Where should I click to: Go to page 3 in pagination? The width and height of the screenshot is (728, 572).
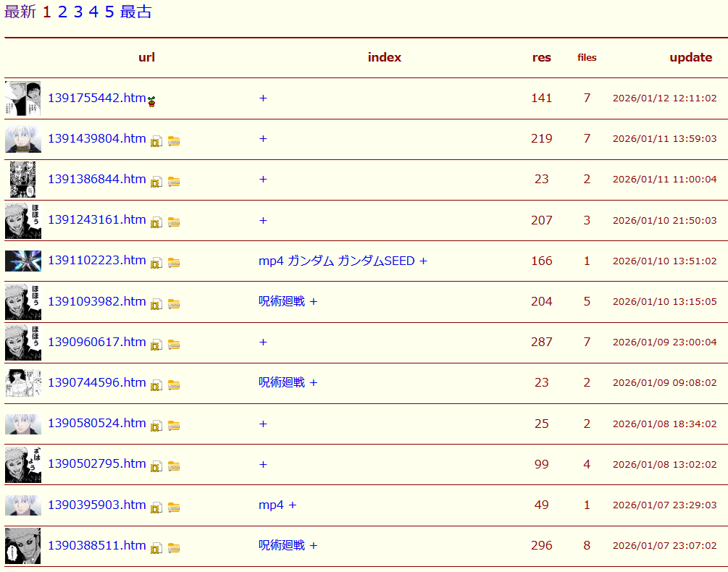click(x=78, y=12)
